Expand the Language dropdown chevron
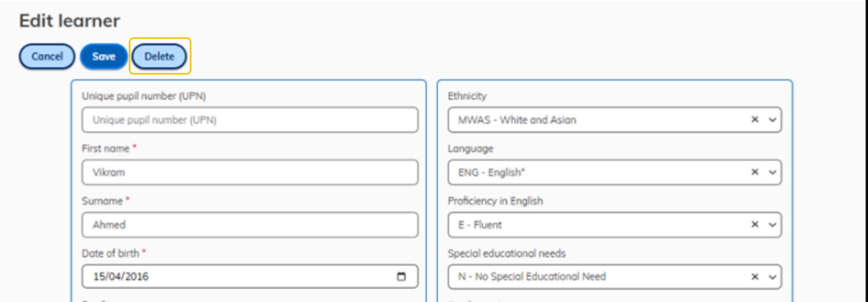The height and width of the screenshot is (302, 868). coord(772,172)
